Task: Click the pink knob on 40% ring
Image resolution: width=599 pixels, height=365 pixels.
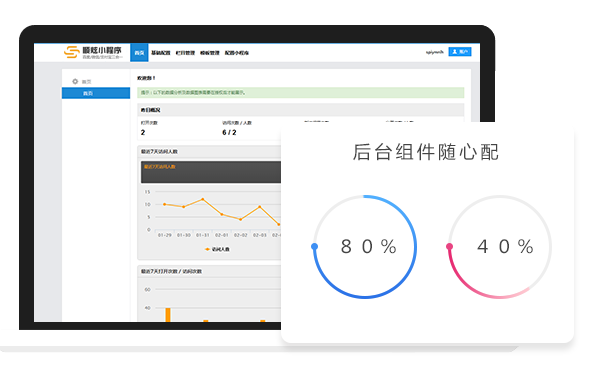Action: [x=450, y=247]
